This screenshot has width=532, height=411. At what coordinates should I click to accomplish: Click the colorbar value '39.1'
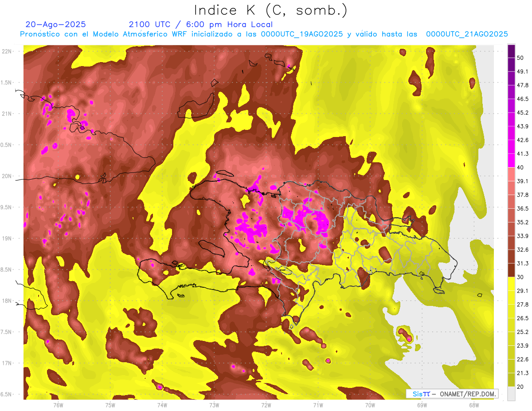[522, 181]
